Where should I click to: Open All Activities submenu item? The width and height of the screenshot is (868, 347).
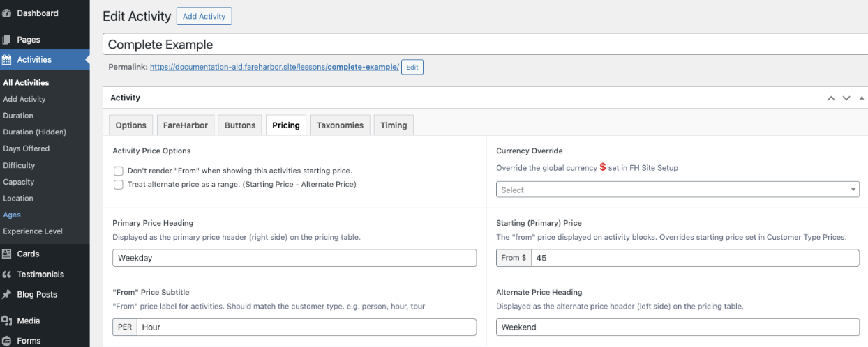tap(26, 83)
